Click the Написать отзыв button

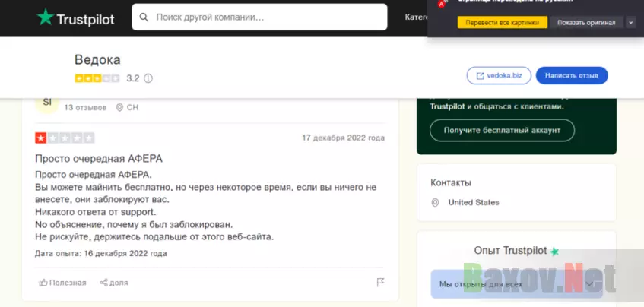point(572,75)
